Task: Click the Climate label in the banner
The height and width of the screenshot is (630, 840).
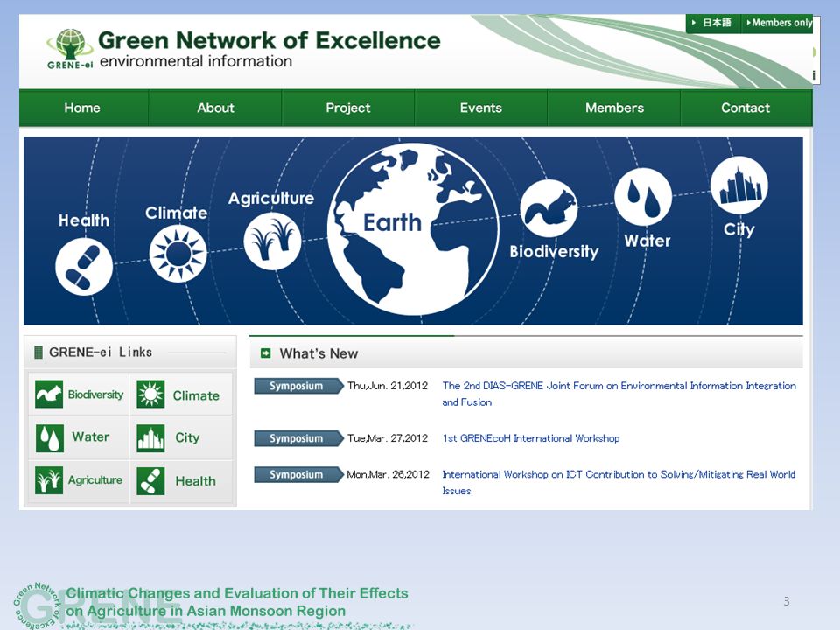Action: tap(176, 213)
